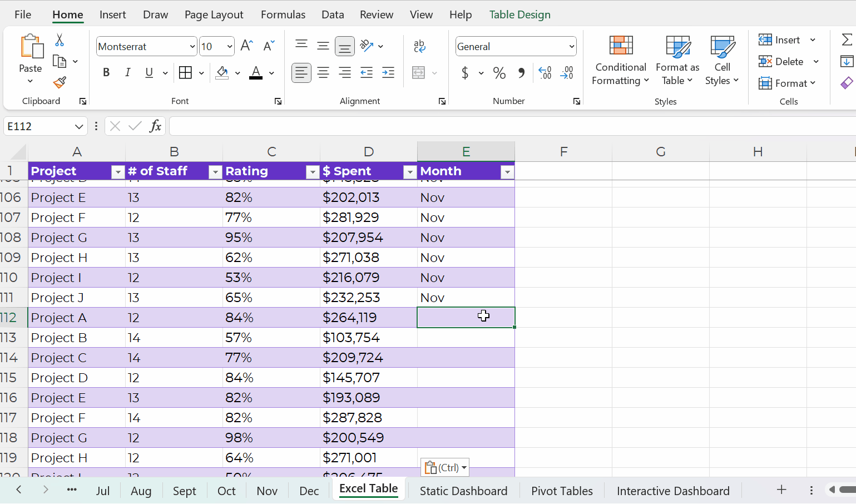Click inside the formula bar
Image resolution: width=856 pixels, height=504 pixels.
(512, 126)
